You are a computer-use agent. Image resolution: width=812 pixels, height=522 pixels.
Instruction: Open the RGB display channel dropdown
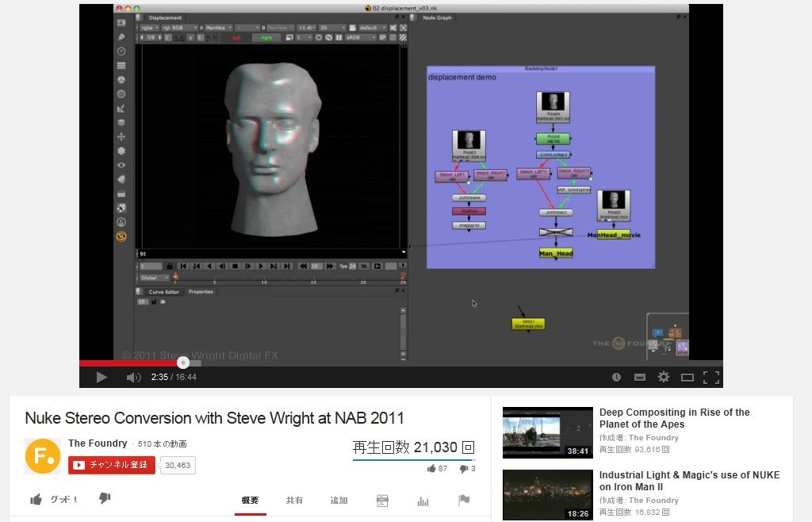178,28
